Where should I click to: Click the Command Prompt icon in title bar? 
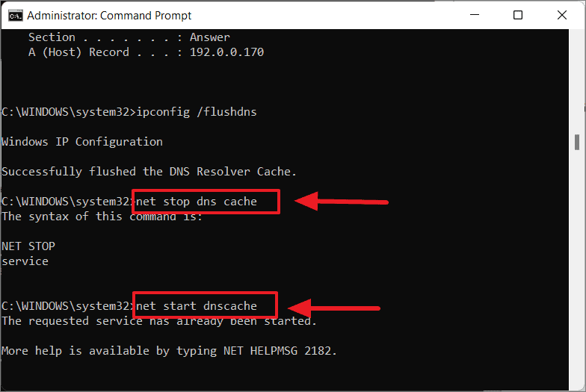click(x=13, y=15)
